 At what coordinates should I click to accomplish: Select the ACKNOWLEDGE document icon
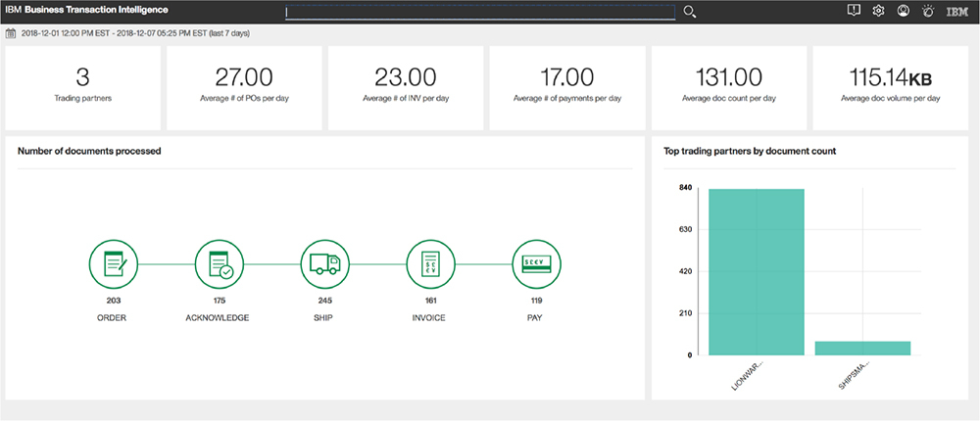(x=220, y=264)
